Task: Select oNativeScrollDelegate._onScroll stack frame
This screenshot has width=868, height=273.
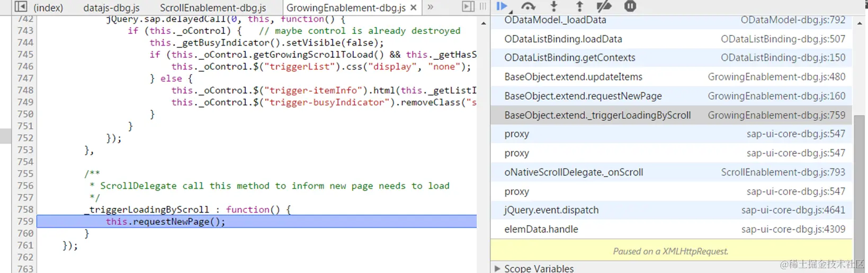Action: (671, 172)
